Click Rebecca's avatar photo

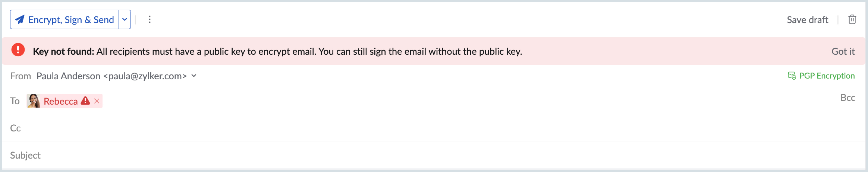tap(34, 101)
